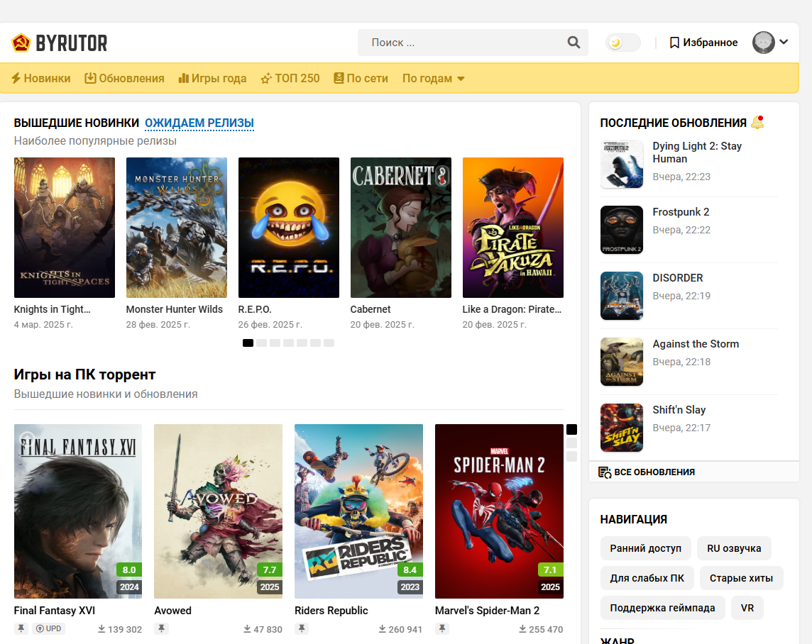Switch to ОЖИДАЕМ РЕЛИЗЫ tab
Image resolution: width=812 pixels, height=644 pixels.
point(199,123)
